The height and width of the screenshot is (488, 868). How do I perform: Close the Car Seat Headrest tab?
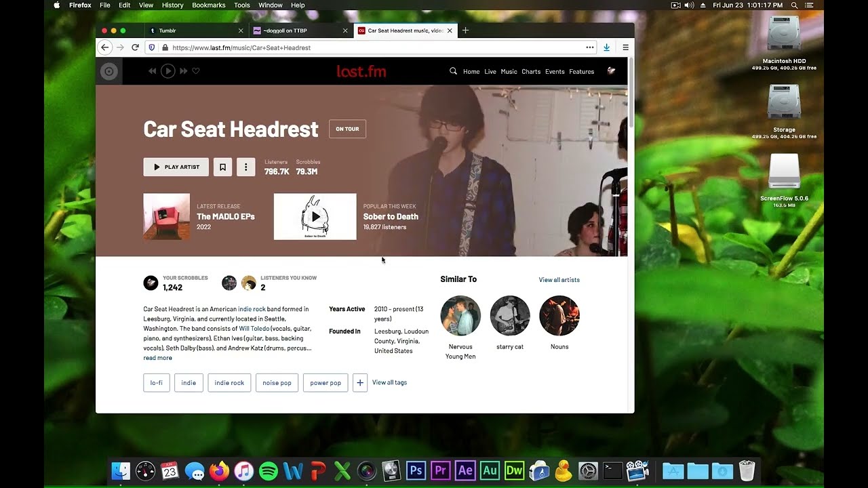450,30
